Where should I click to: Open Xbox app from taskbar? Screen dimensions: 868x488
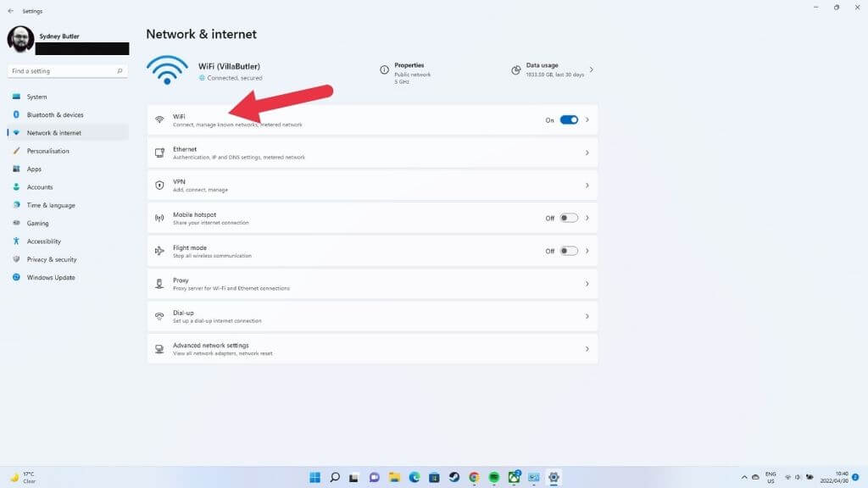coord(515,476)
